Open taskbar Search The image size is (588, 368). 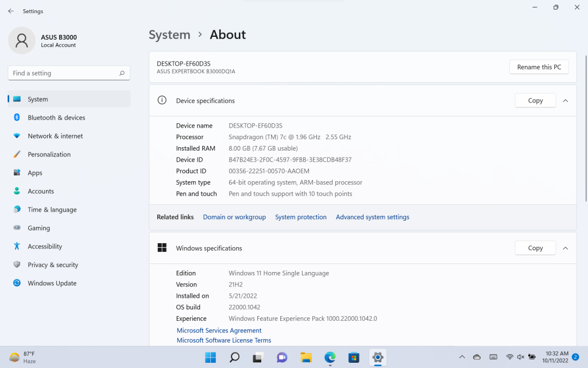coord(234,358)
